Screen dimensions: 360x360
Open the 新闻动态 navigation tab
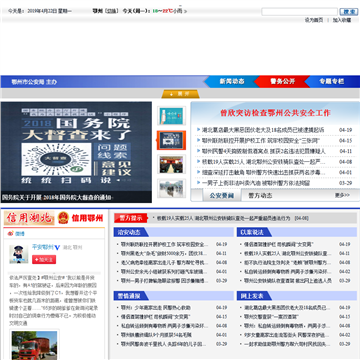click(x=232, y=81)
